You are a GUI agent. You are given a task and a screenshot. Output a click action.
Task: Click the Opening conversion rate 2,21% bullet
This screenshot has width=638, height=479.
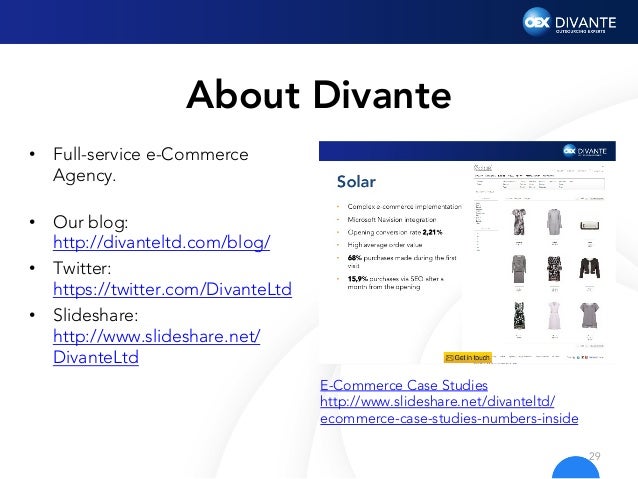395,232
